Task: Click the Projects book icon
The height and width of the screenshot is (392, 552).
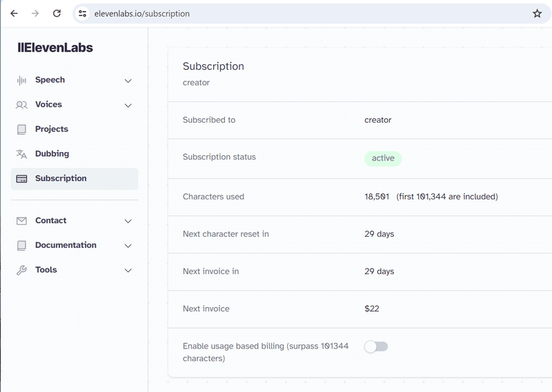Action: pos(21,129)
